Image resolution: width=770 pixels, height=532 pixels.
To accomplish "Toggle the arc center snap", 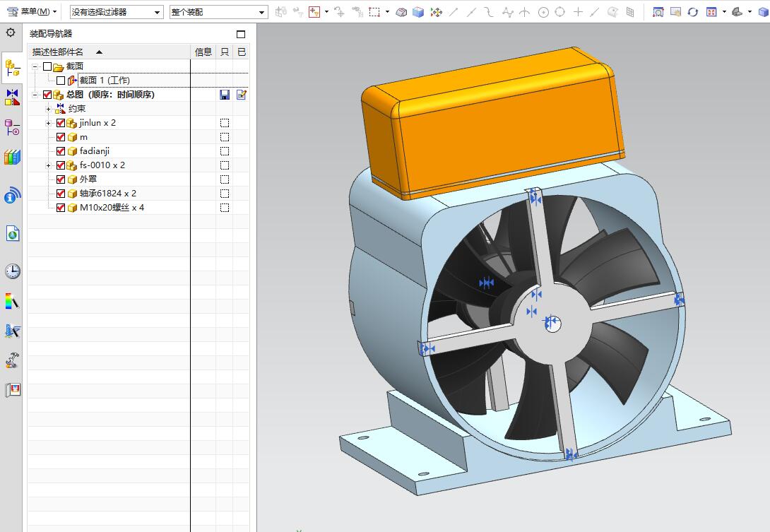I will (543, 12).
